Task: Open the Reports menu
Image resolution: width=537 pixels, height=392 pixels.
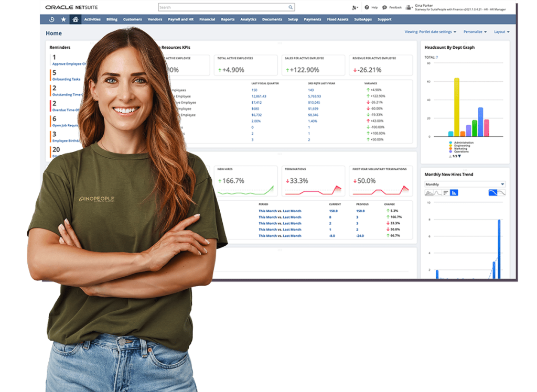Action: point(228,19)
